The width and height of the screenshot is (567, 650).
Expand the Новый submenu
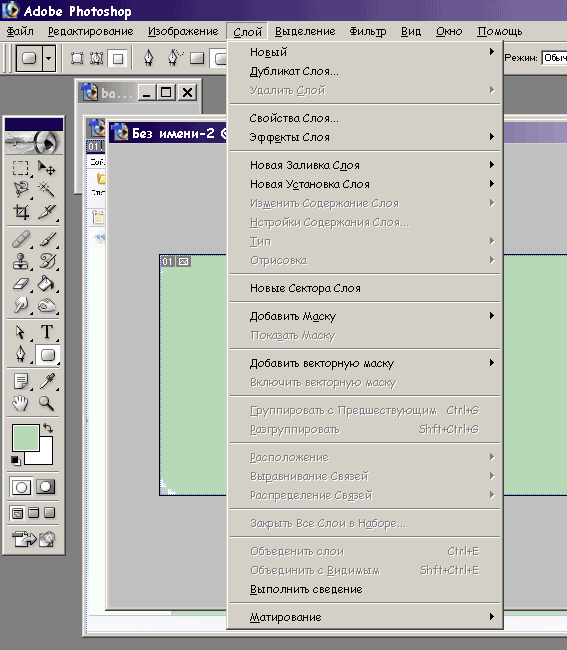point(365,52)
